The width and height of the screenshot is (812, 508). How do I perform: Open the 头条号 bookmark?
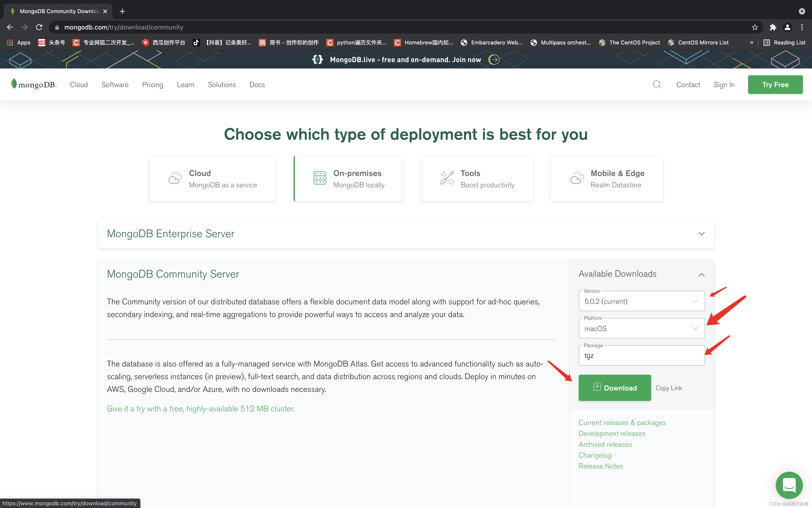point(51,43)
